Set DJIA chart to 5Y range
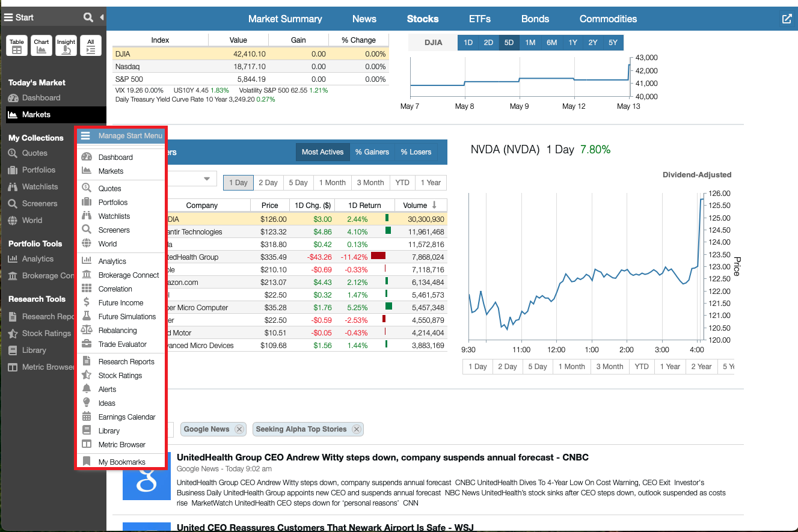798x532 pixels. (x=613, y=43)
